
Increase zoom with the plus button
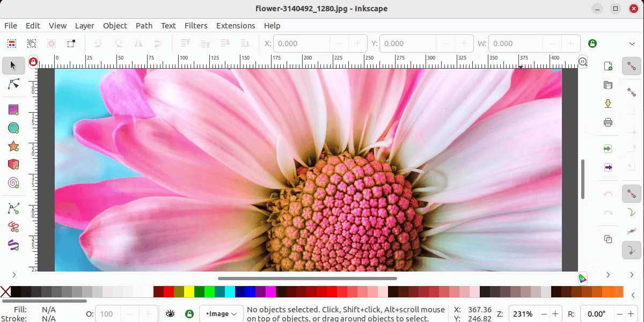pos(555,314)
